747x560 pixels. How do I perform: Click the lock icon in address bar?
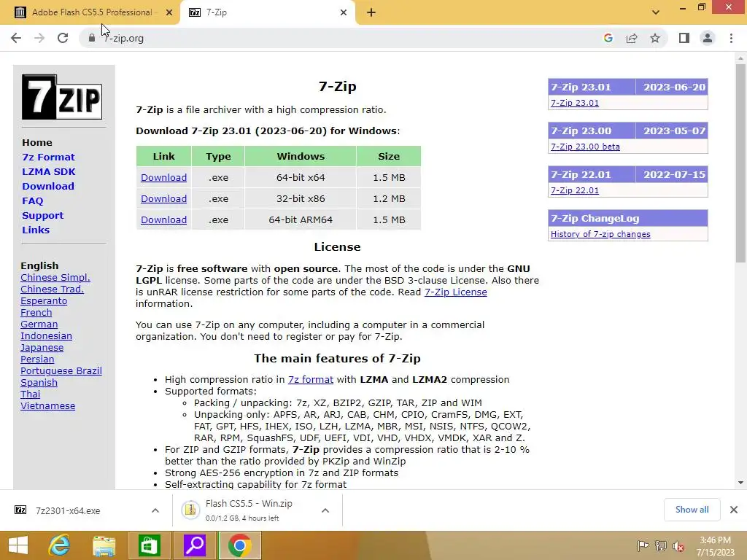tap(91, 38)
